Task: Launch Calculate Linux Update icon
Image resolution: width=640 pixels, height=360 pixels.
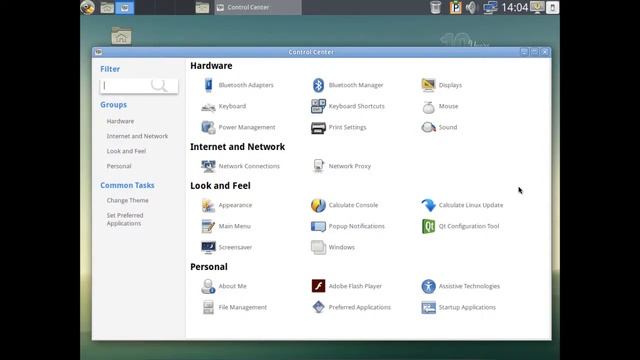Action: click(428, 205)
